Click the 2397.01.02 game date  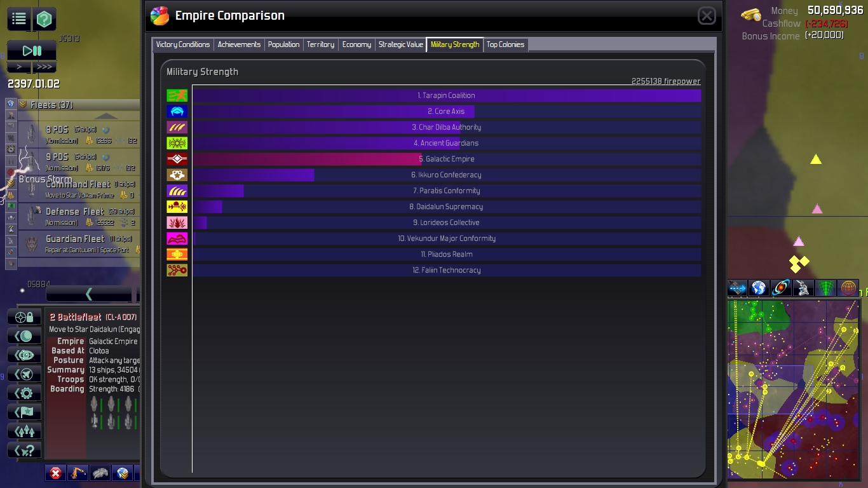[34, 84]
